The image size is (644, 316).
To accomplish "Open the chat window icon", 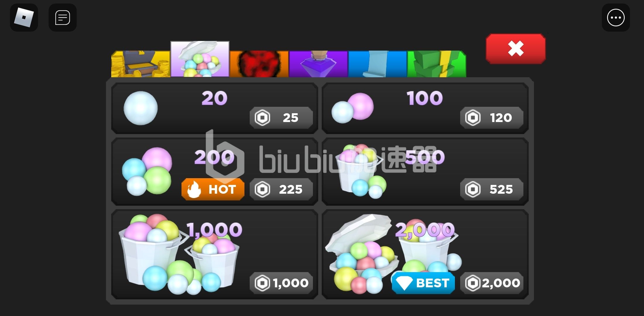I will [x=63, y=18].
